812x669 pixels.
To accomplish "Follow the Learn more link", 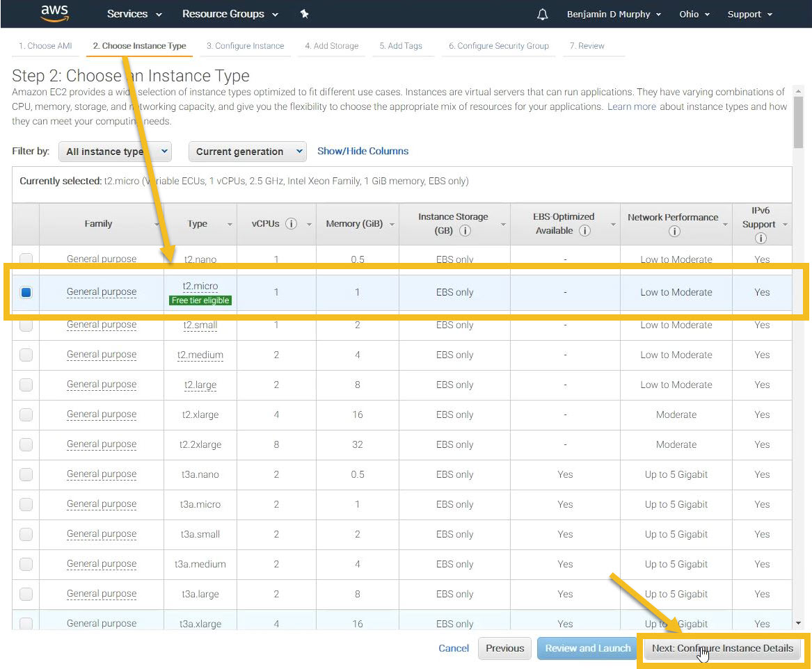I will [x=631, y=106].
